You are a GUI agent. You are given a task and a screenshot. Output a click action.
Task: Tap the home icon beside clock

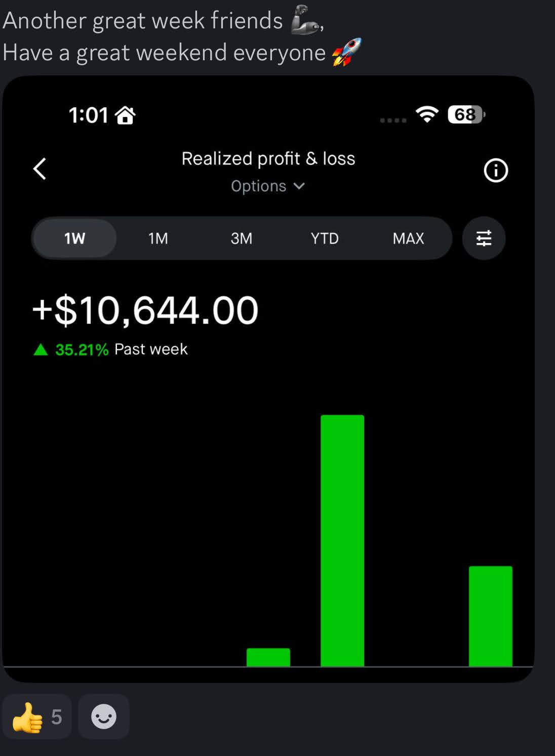point(125,115)
